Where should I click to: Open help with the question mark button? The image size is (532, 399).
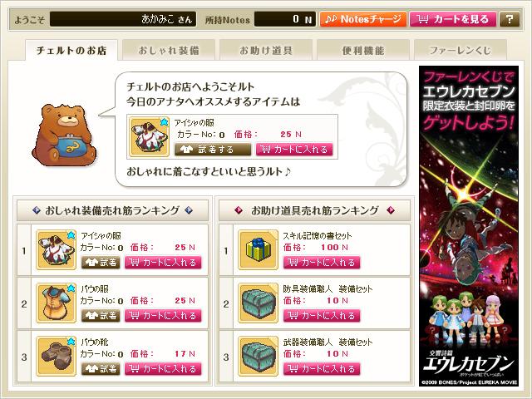[x=510, y=19]
